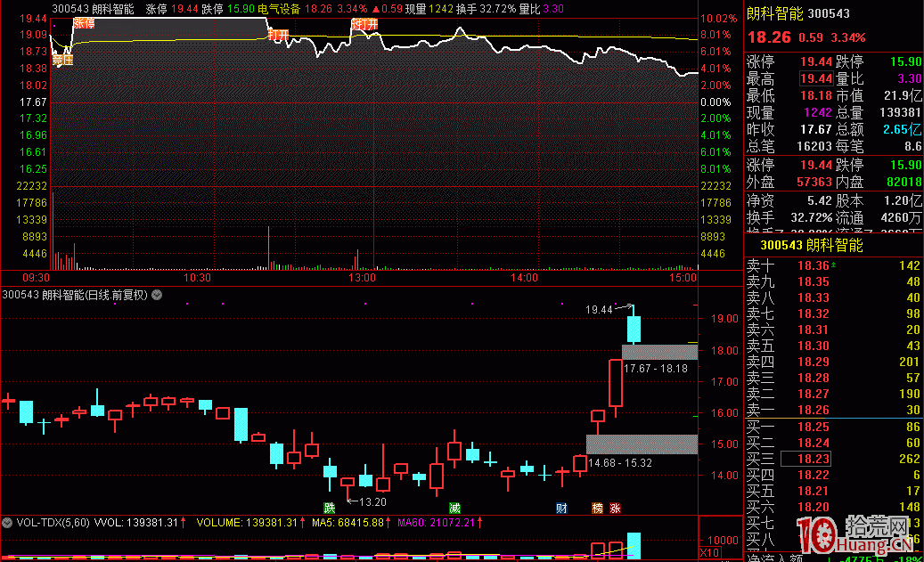924x562 pixels.
Task: Open the green 减 info marker
Action: coord(454,508)
